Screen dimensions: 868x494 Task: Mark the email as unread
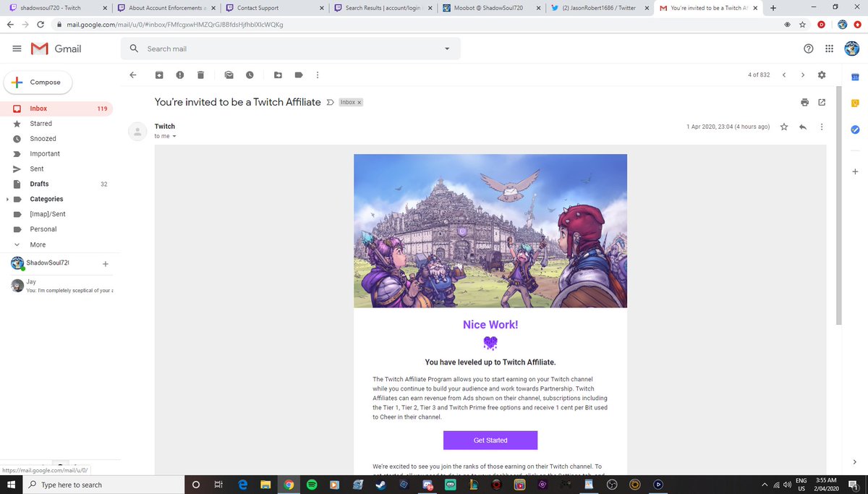pyautogui.click(x=229, y=74)
